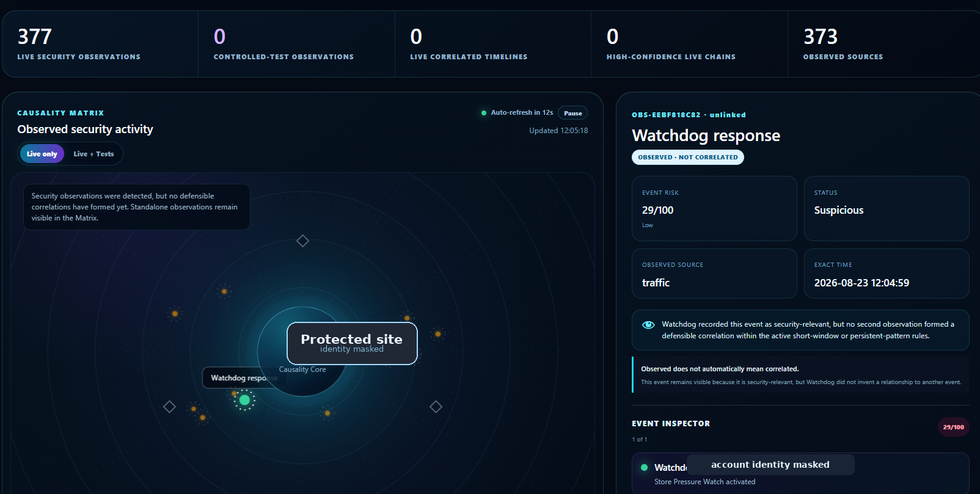Click the diamond marker left of the green node
980x494 pixels.
pos(169,407)
